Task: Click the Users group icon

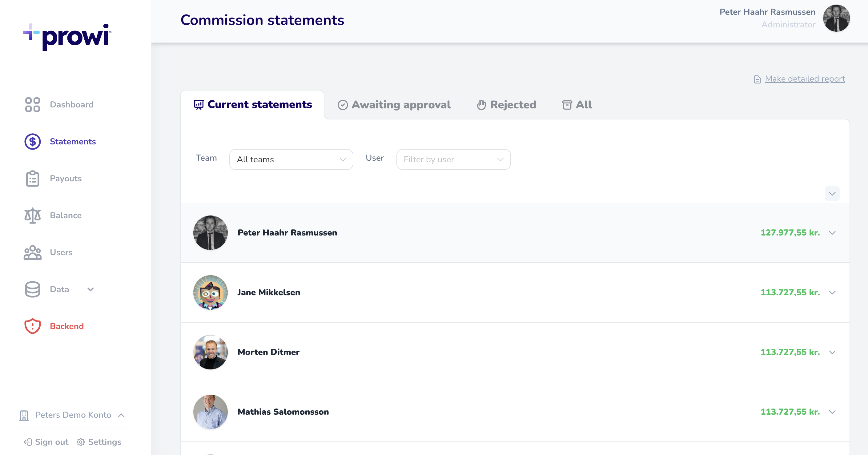Action: point(32,252)
